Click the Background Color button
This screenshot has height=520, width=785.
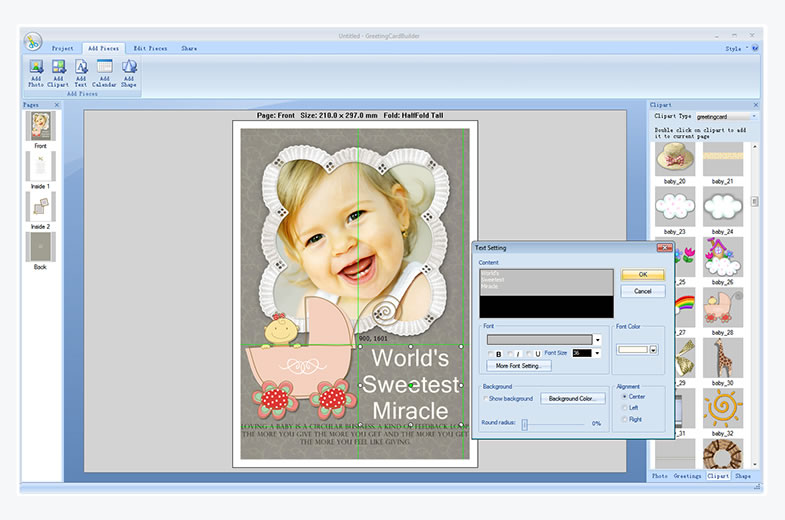click(x=573, y=399)
